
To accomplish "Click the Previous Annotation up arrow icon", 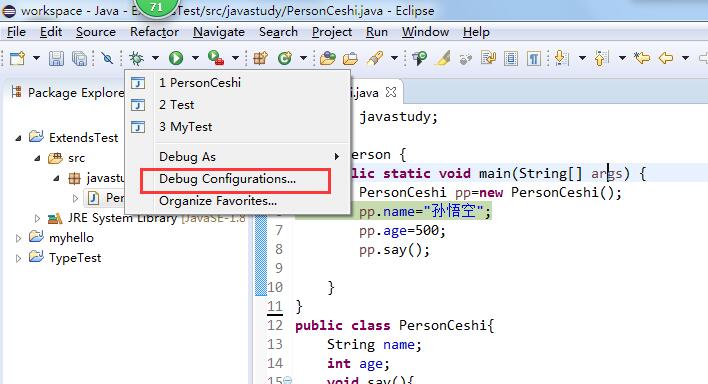I will pos(602,58).
